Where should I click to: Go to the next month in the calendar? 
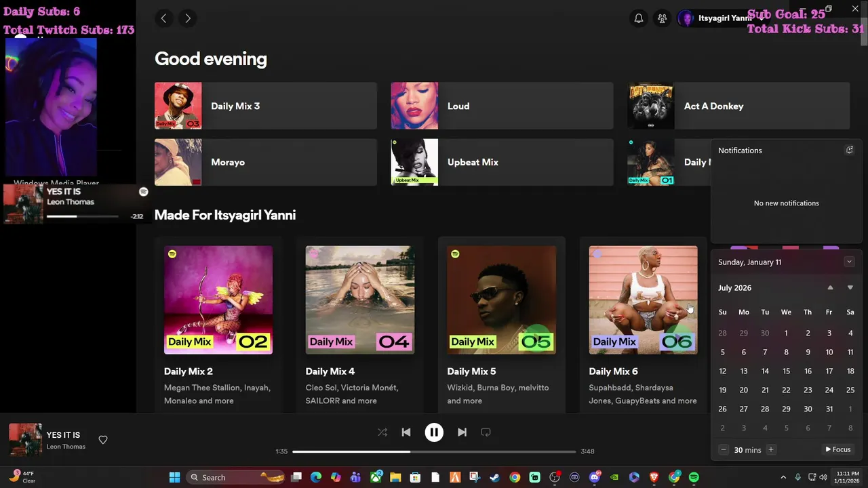(850, 287)
